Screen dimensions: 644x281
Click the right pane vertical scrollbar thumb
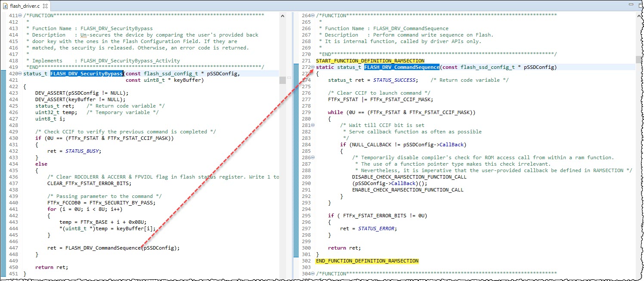point(638,59)
